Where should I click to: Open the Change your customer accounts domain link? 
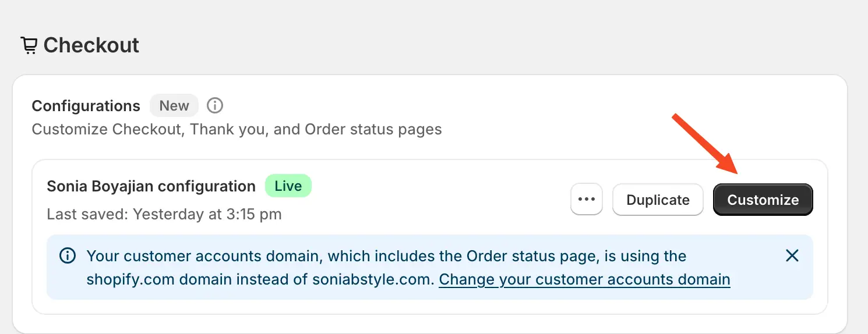[x=584, y=280]
